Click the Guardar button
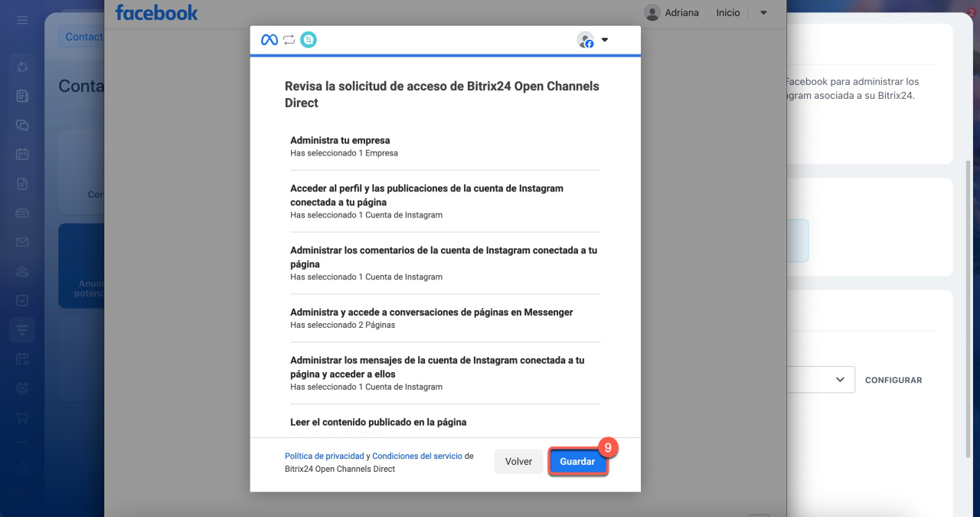Screen dimensions: 980x517 578,462
